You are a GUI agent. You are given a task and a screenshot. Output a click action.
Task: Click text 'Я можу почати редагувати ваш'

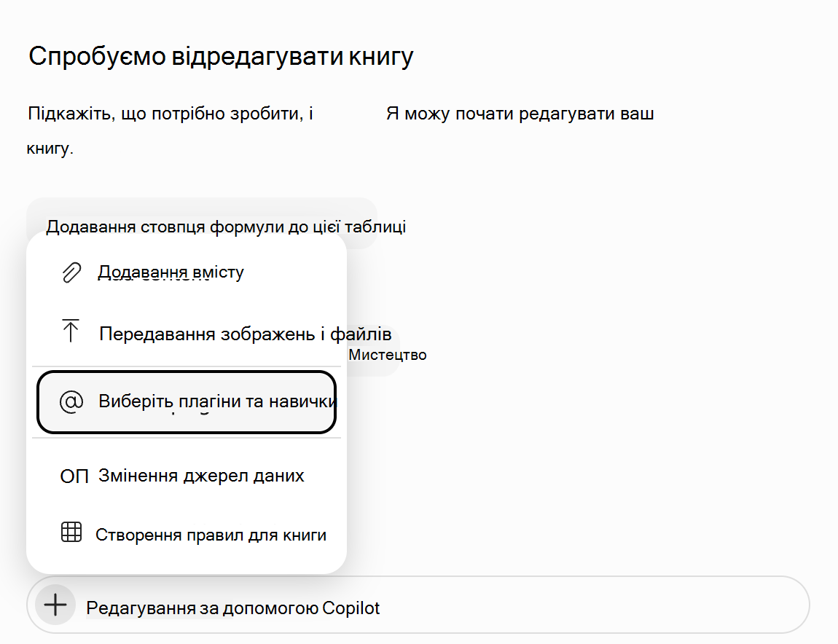click(520, 114)
